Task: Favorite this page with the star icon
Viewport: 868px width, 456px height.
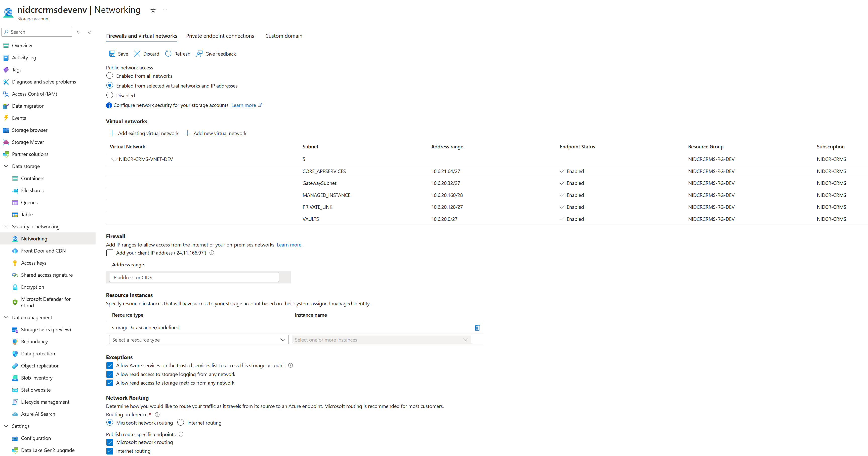Action: [x=153, y=10]
